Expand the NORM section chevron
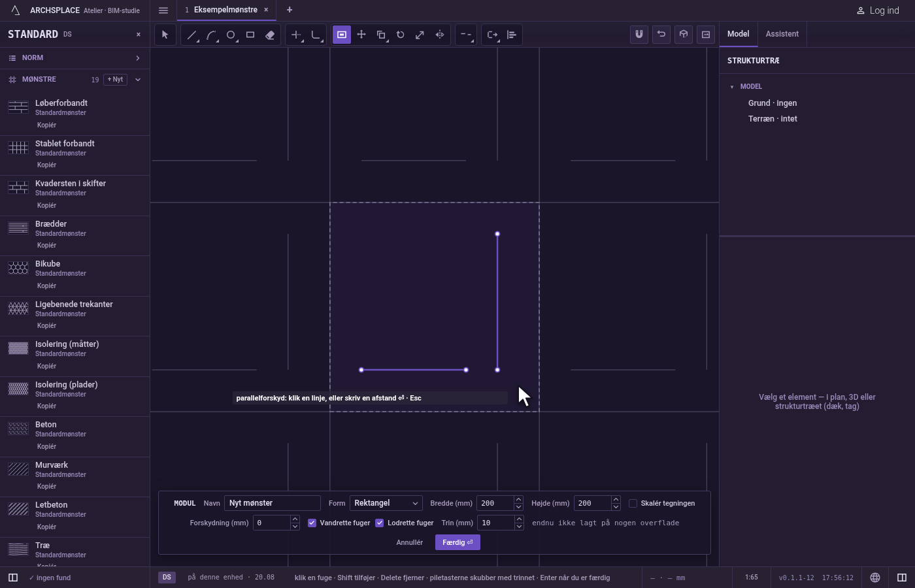The width and height of the screenshot is (915, 588). coord(138,58)
